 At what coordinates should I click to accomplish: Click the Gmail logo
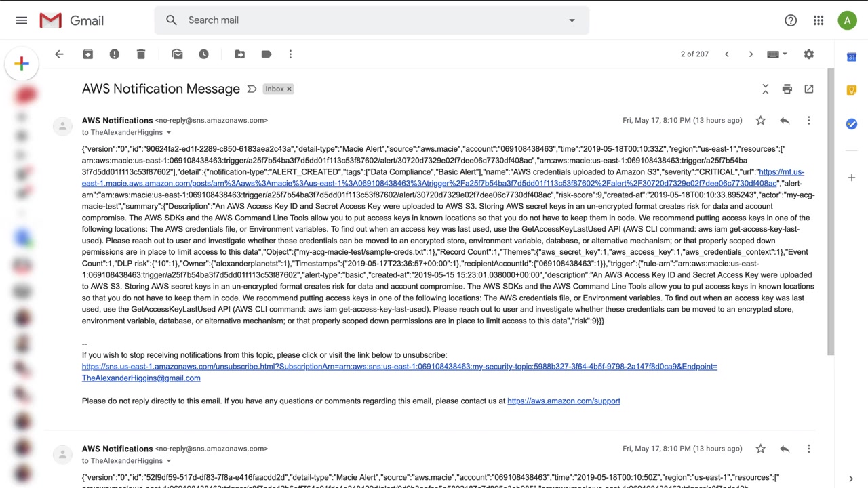72,20
